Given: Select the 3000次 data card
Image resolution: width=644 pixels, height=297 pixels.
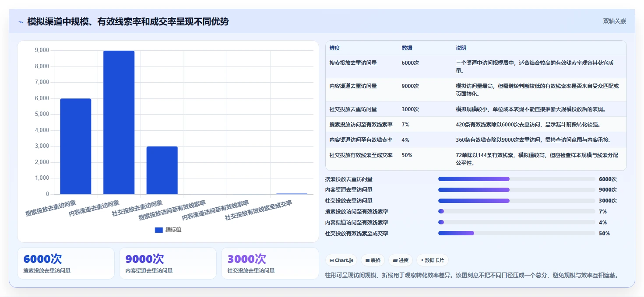Looking at the screenshot, I should (270, 263).
